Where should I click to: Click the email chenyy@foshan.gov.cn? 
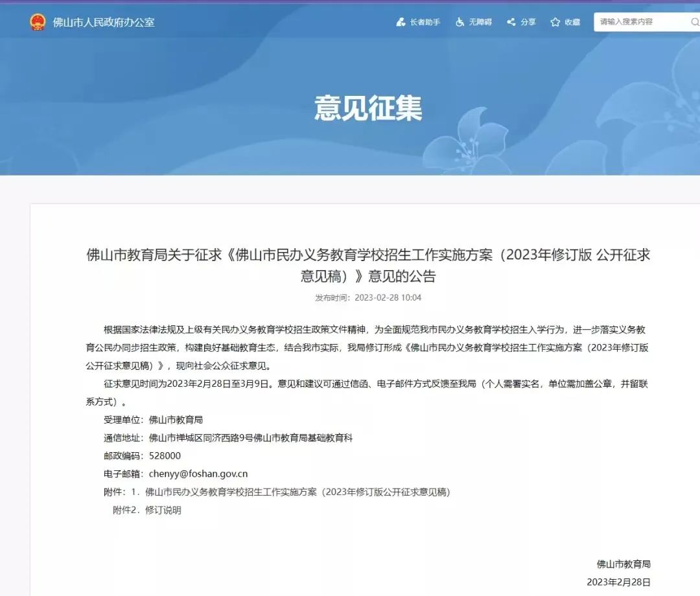coord(198,474)
